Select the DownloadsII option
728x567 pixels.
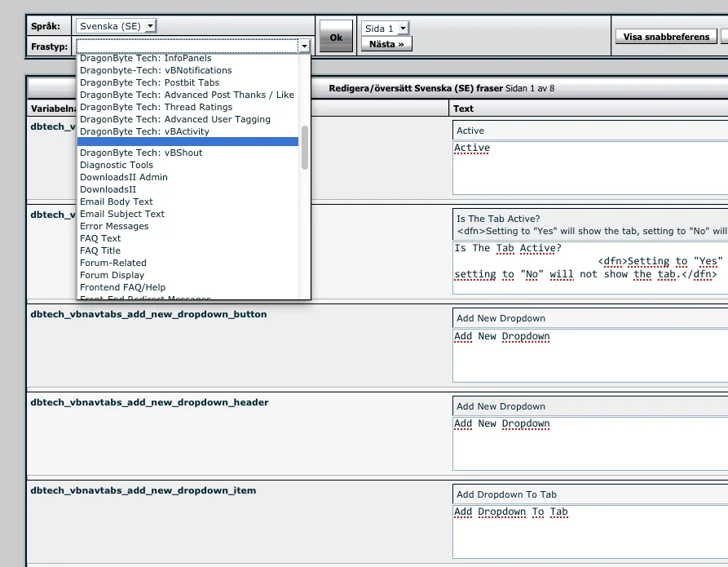click(x=188, y=189)
